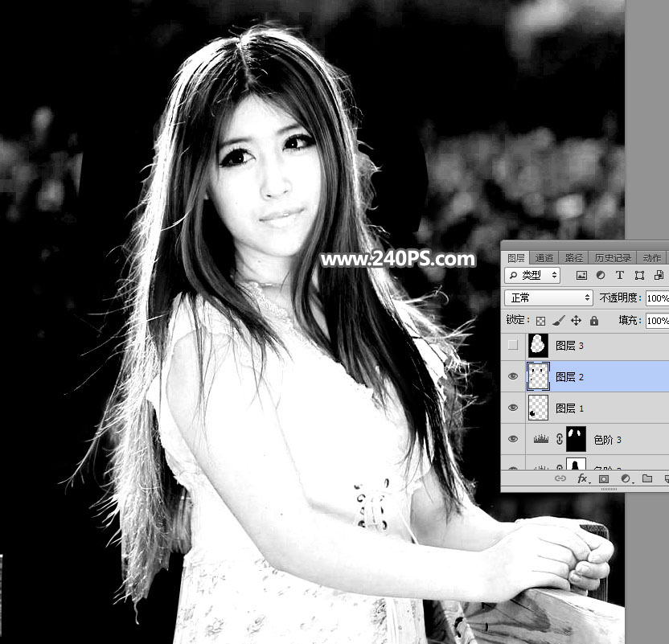Filter layers by type (T) icon
Viewport: 669px width, 644px height.
coord(619,276)
